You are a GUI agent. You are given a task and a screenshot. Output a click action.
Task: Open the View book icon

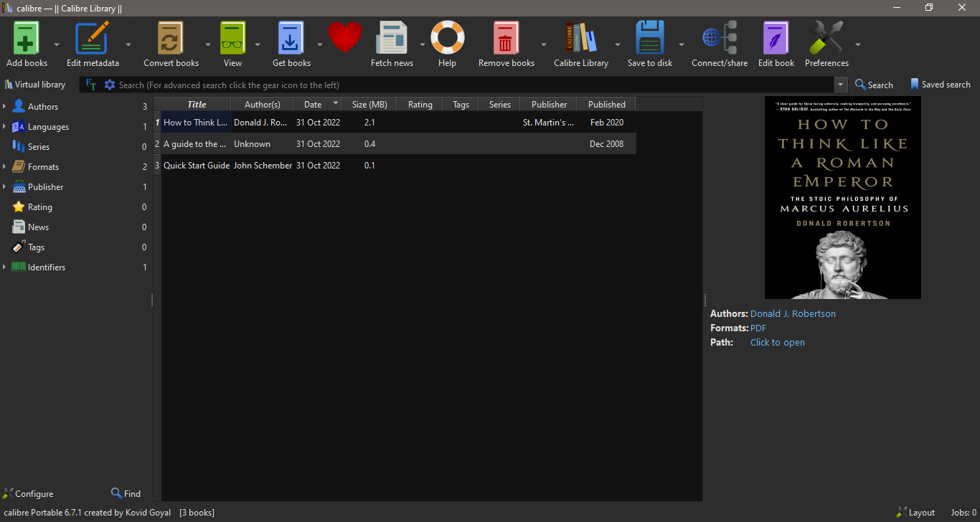[x=232, y=37]
